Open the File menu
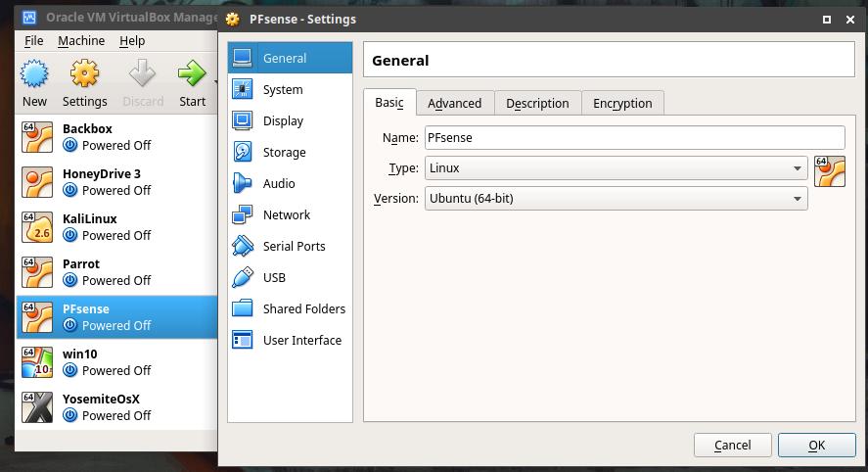Screen dimensions: 868x472 coord(34,41)
